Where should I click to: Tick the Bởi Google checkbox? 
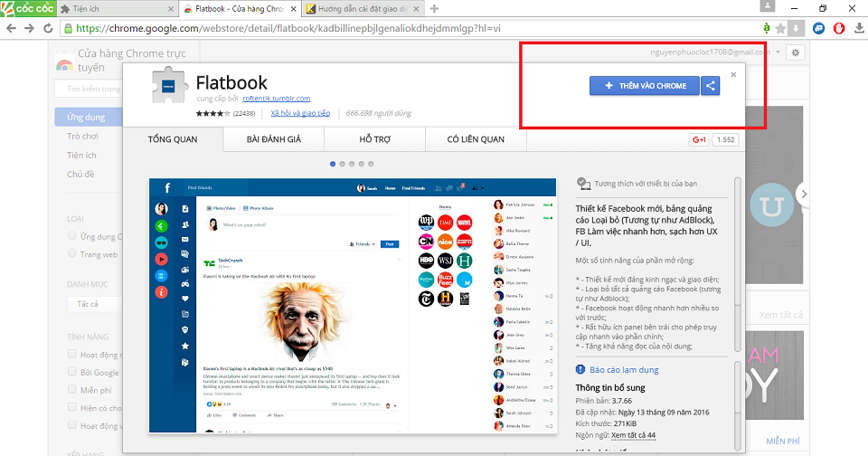pyautogui.click(x=72, y=372)
